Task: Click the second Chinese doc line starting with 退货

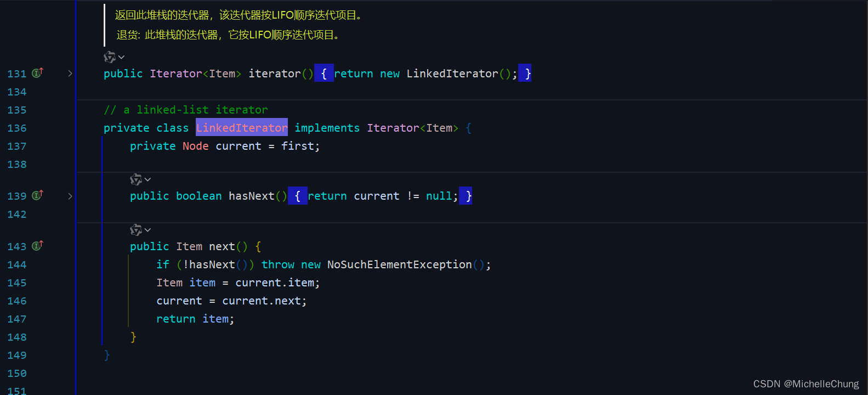Action: point(229,35)
